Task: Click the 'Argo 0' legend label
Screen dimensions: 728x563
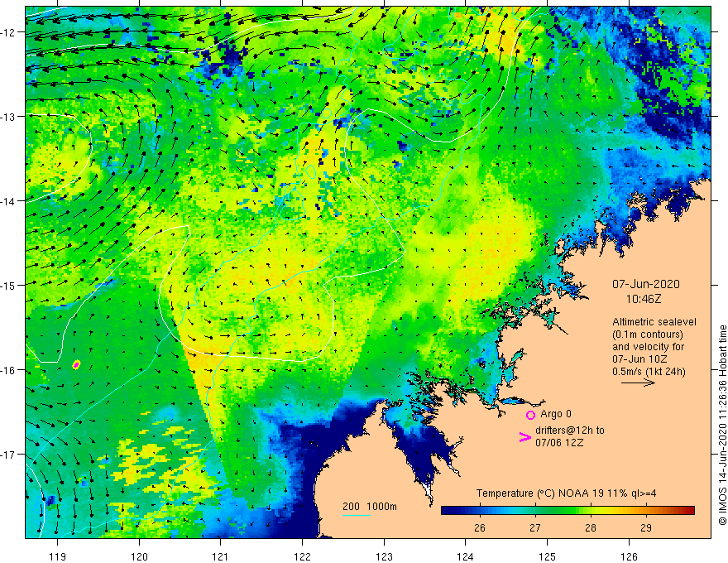Action: 556,414
